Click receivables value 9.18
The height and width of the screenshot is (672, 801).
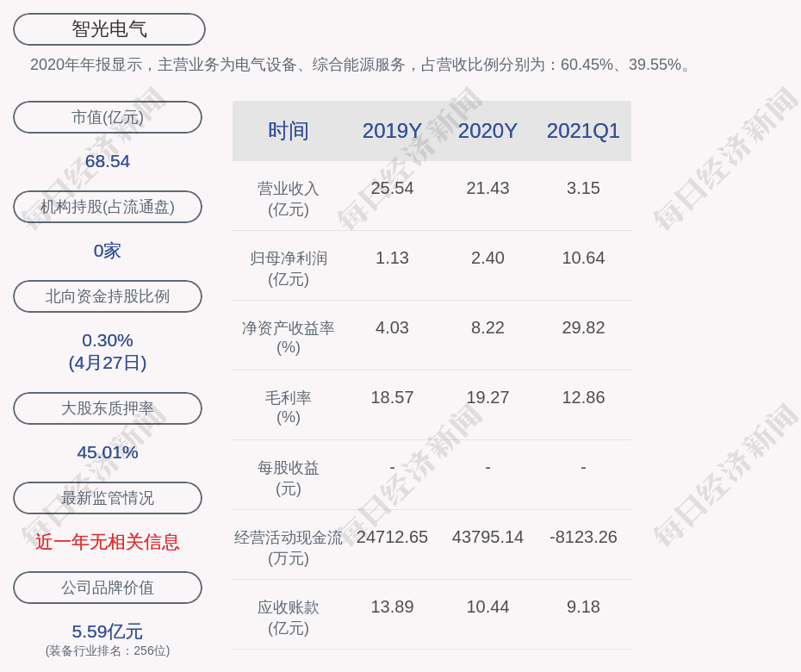(583, 607)
